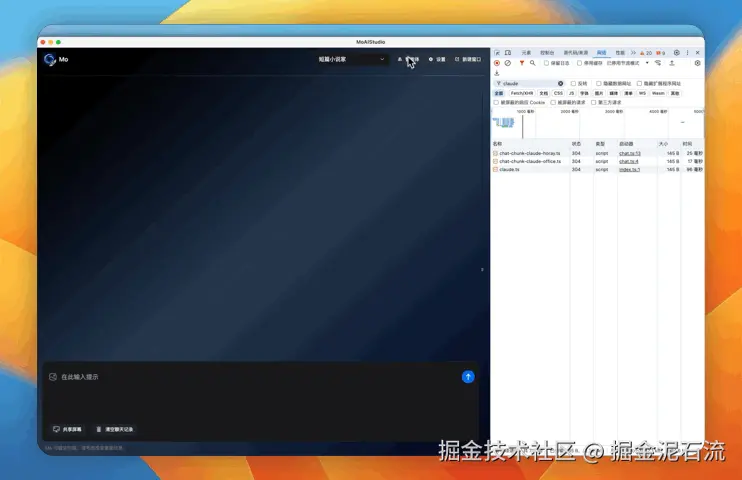
Task: Close the DevTools panel
Action: (698, 53)
